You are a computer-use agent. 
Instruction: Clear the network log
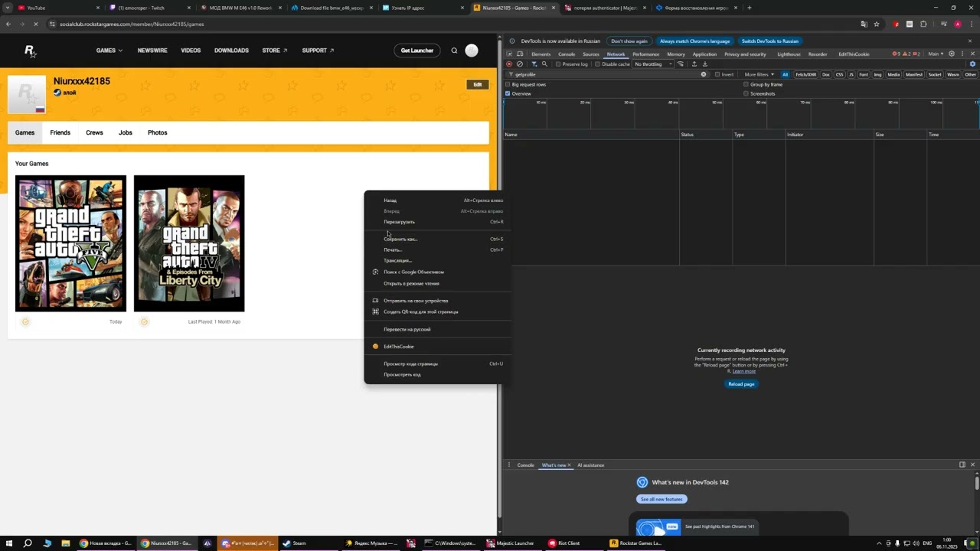coord(520,64)
